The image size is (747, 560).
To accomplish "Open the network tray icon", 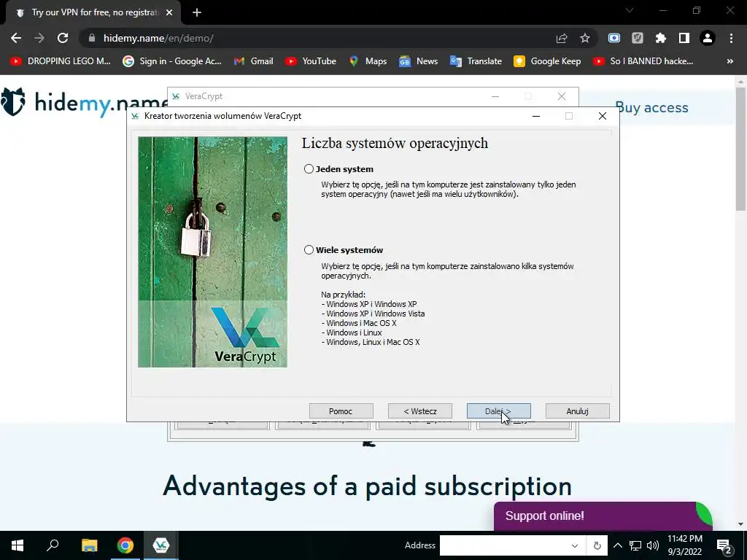I will [x=635, y=545].
